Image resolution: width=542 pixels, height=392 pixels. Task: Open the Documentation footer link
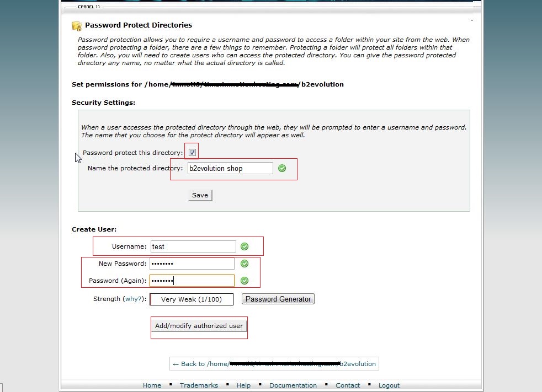pos(293,385)
